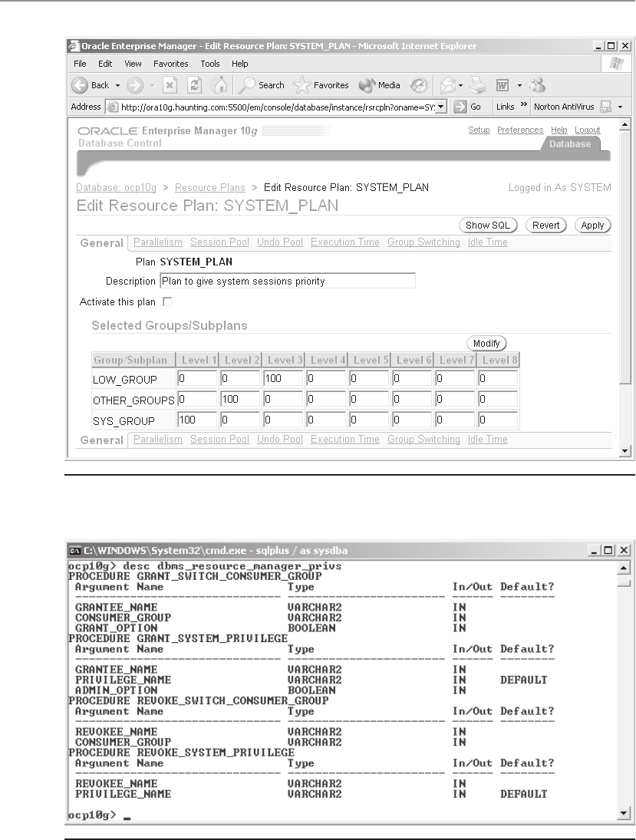Select the Database tab in Enterprise Manager
636x840 pixels.
[569, 144]
